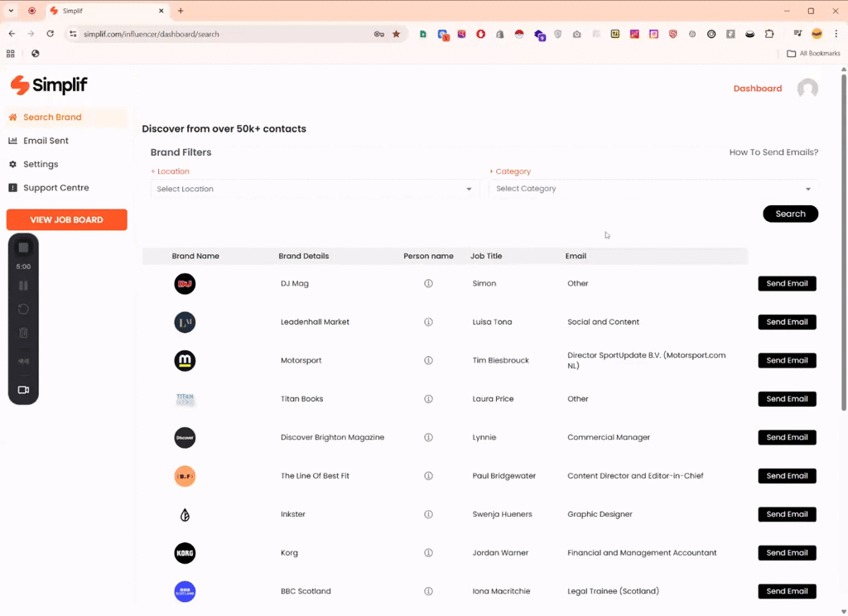Send Email to Motorsport contact

click(787, 360)
